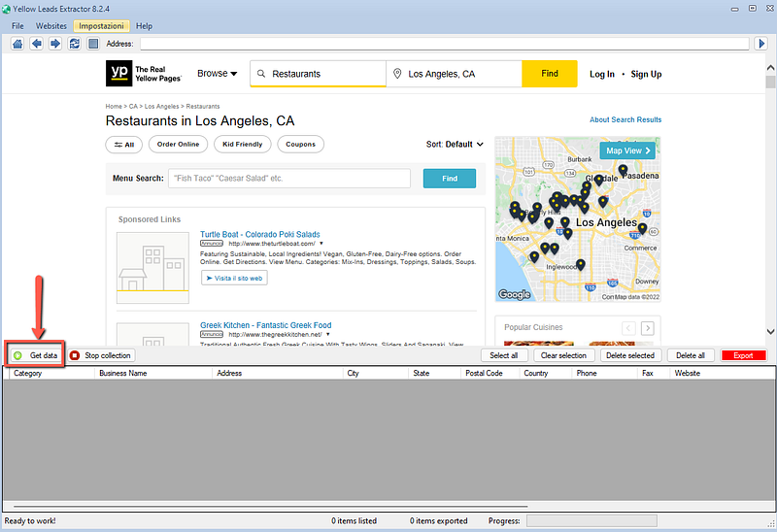Click the Select all button
Image resolution: width=777 pixels, height=532 pixels.
(x=503, y=355)
